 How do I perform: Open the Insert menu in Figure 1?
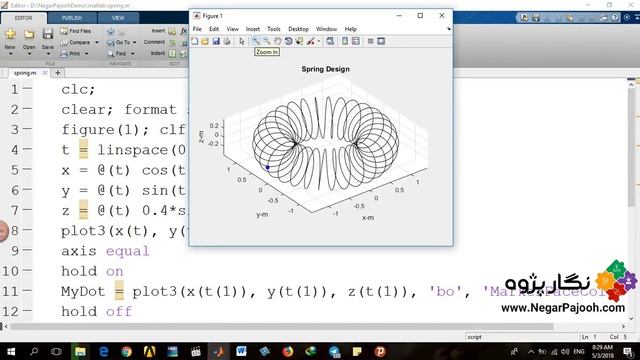(x=253, y=29)
